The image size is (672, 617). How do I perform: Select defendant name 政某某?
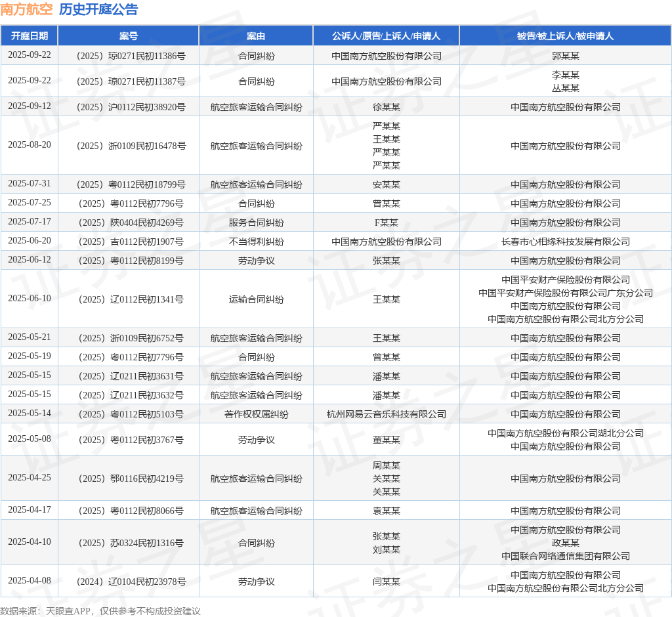(565, 543)
